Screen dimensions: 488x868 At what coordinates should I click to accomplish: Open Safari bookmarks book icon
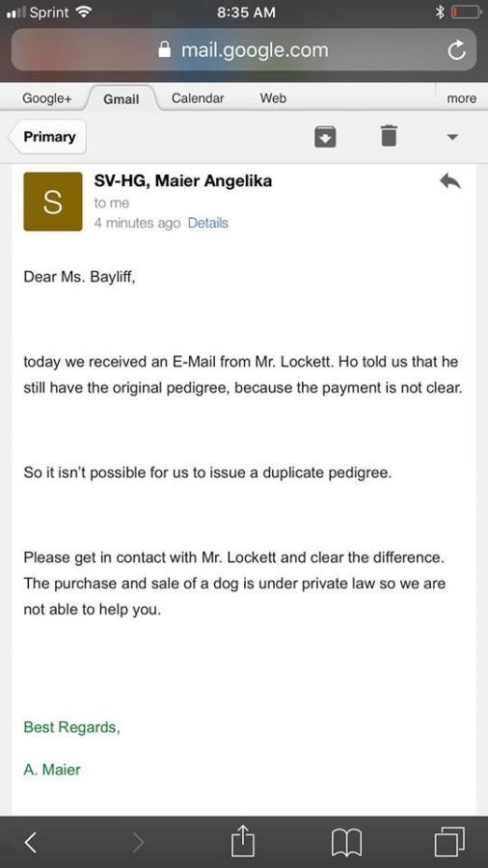pyautogui.click(x=346, y=843)
